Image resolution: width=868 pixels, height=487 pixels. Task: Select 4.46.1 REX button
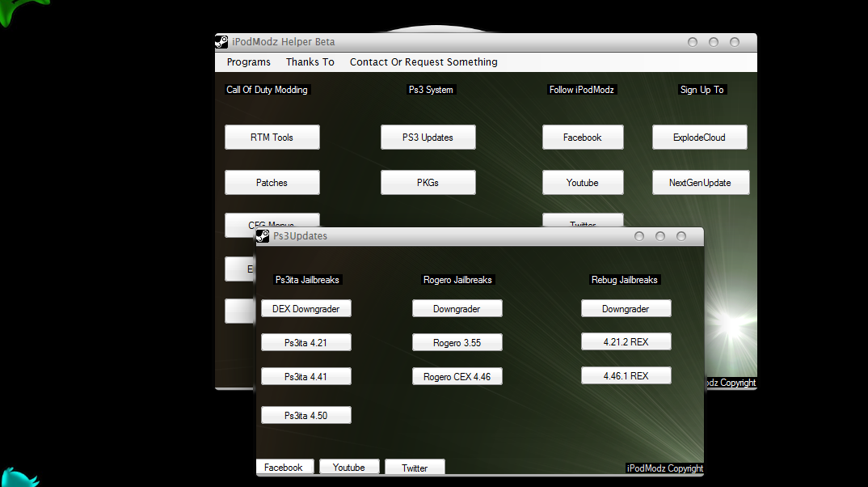point(626,375)
